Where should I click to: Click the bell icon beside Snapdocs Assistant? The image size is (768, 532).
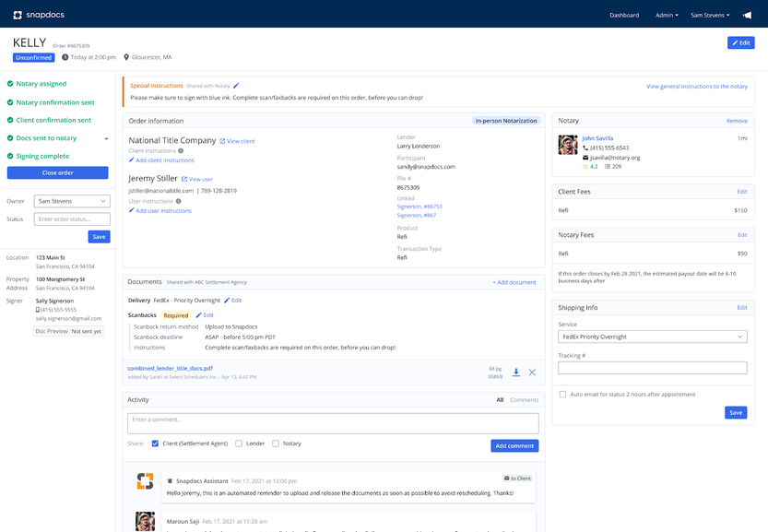(x=170, y=481)
